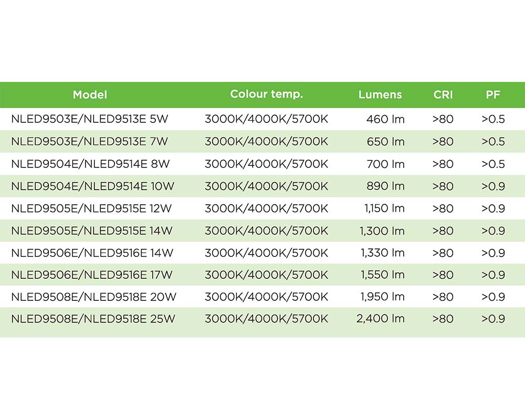Click the NLED9503E/NLED9513E 7W model cell
This screenshot has height=420, width=525.
(89, 142)
